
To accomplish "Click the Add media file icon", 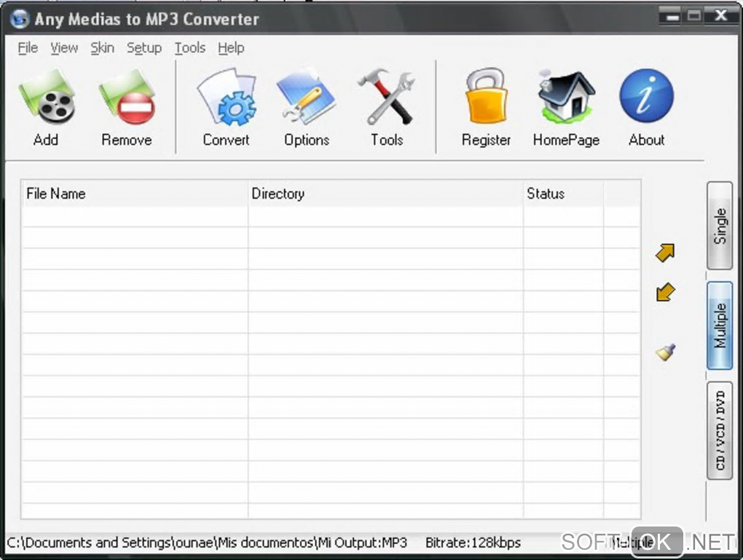I will (x=47, y=98).
